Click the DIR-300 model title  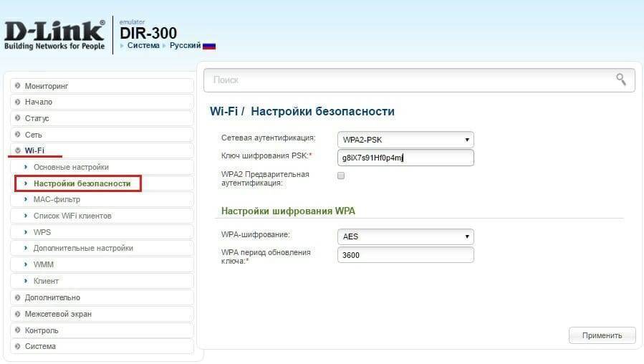(x=148, y=33)
